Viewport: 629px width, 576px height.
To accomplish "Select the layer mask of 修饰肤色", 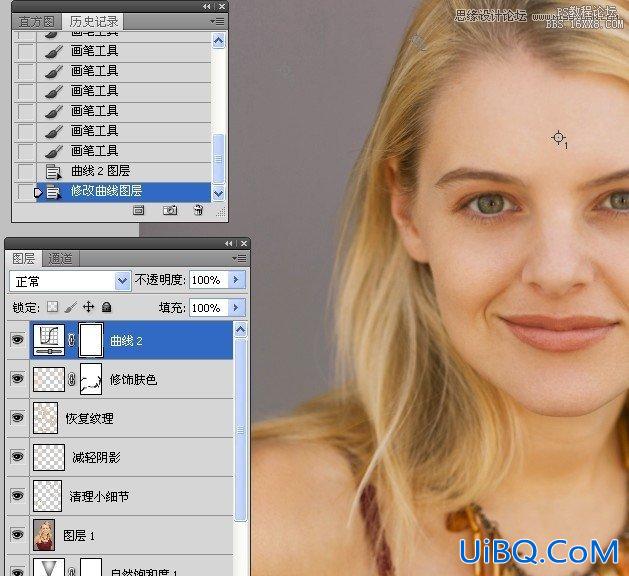I will click(x=91, y=379).
